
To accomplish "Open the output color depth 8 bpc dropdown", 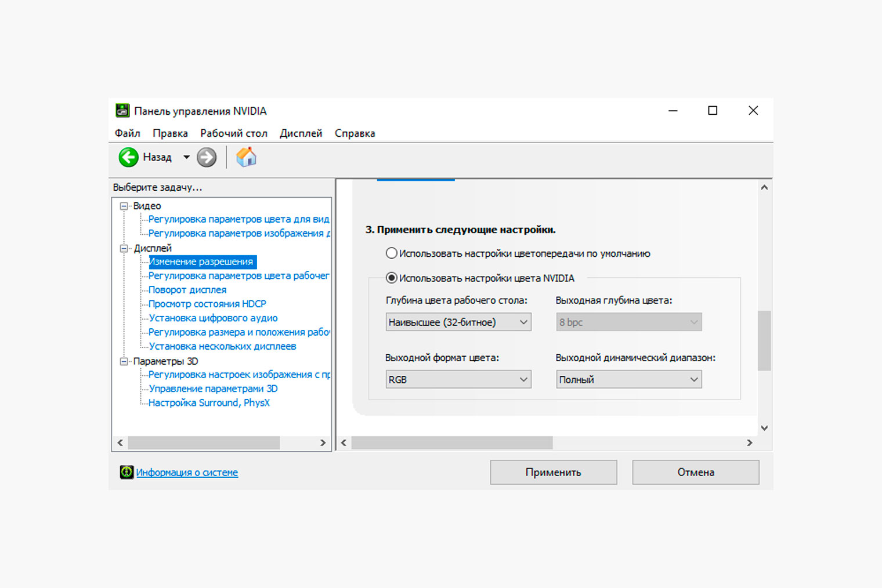I will [629, 322].
